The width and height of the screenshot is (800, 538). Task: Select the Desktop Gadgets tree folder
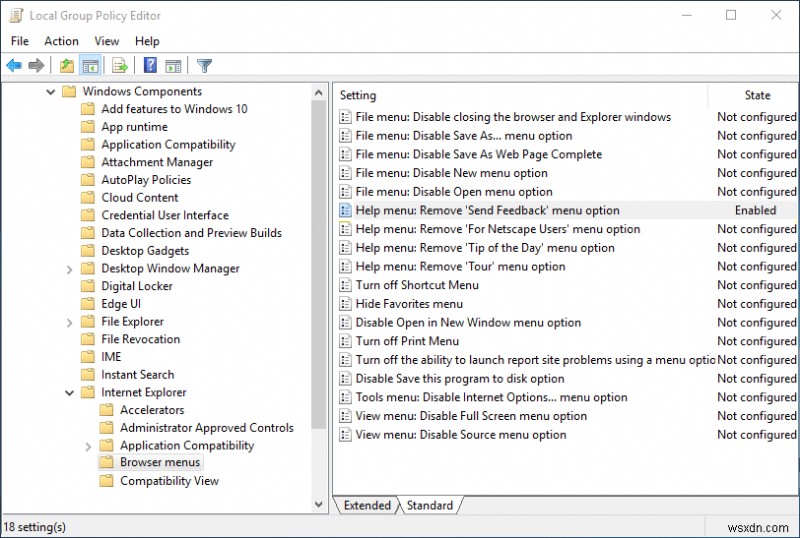click(x=145, y=251)
